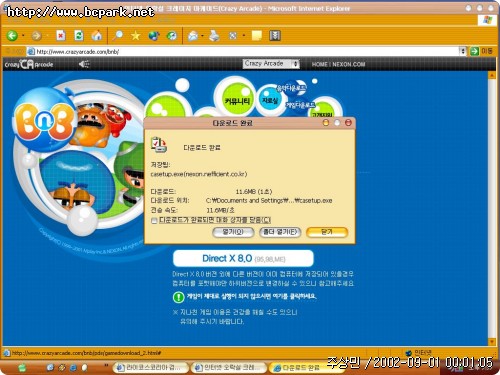Viewport: 500px width, 375px height.
Task: Follow the NEXON.COM header link
Action: pos(349,64)
